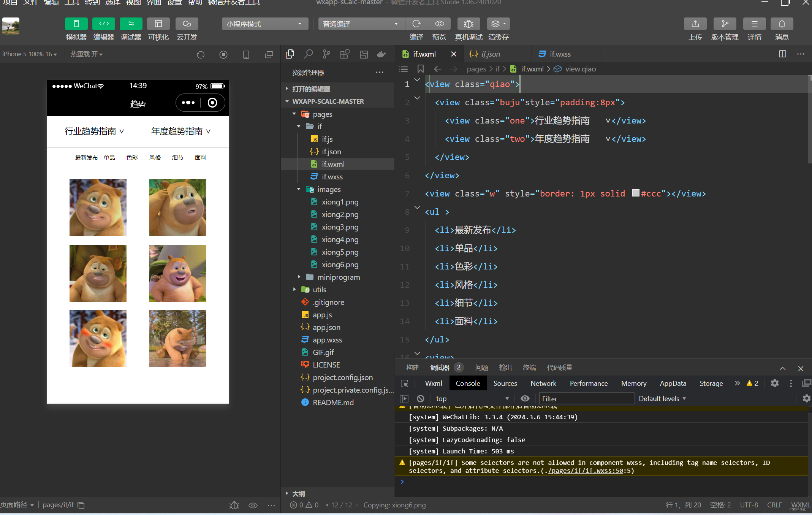Close the if.wxml editor tab

[x=454, y=54]
